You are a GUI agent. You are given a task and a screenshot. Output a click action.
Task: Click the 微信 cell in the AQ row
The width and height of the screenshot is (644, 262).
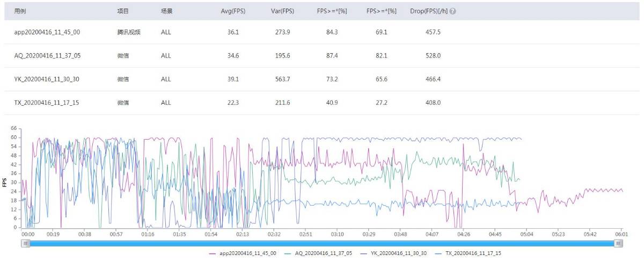[x=123, y=56]
